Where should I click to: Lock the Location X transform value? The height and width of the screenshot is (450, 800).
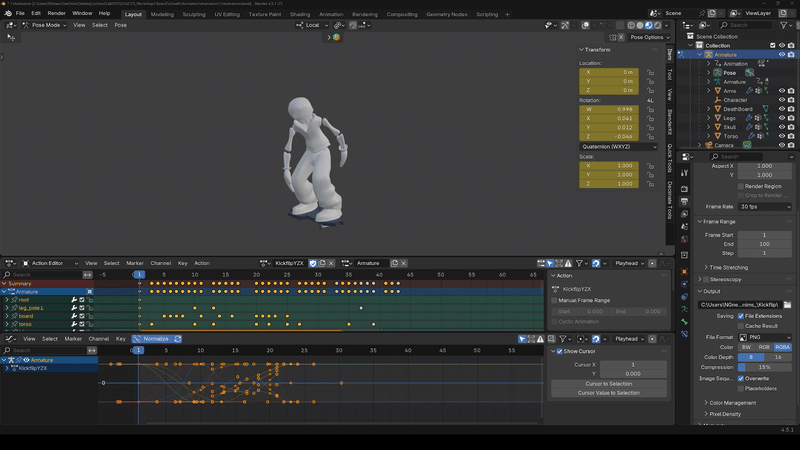tap(650, 72)
